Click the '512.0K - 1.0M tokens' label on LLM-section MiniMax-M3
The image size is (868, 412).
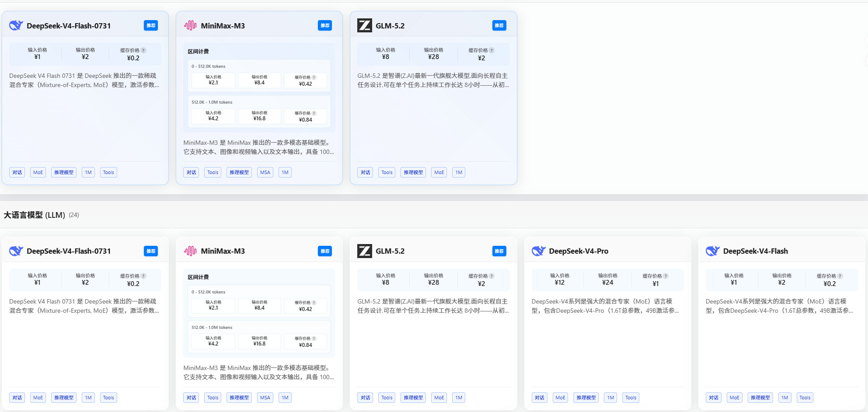pyautogui.click(x=212, y=328)
